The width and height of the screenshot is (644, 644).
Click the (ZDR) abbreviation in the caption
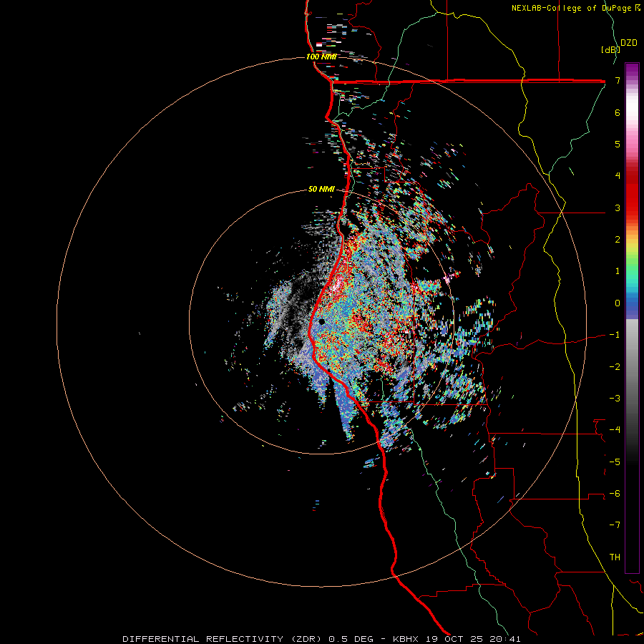point(306,639)
